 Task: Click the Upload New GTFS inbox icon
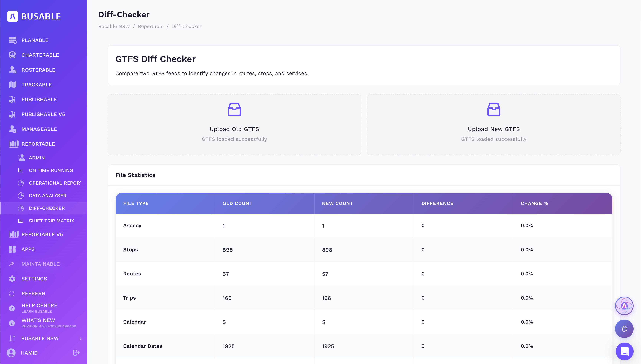tap(494, 109)
